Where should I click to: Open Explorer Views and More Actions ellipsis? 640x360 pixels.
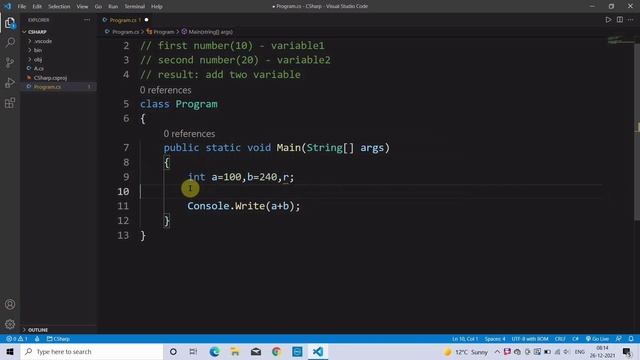click(x=87, y=20)
